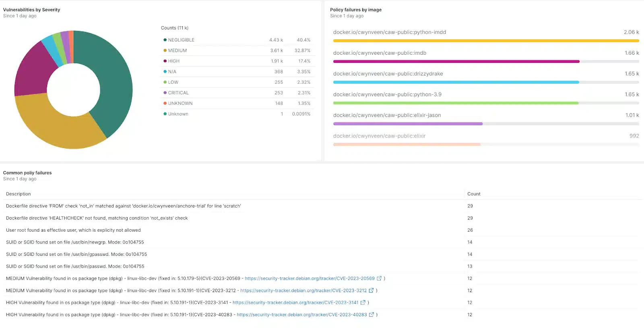
Task: Click the NEGLIGIBLE legend color dot
Action: coord(165,40)
